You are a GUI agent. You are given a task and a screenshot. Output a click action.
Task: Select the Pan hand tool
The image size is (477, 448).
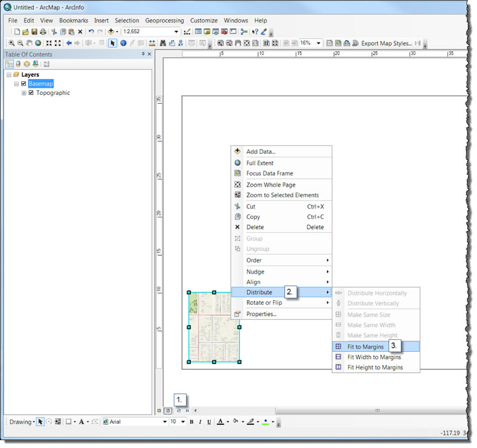(x=30, y=43)
